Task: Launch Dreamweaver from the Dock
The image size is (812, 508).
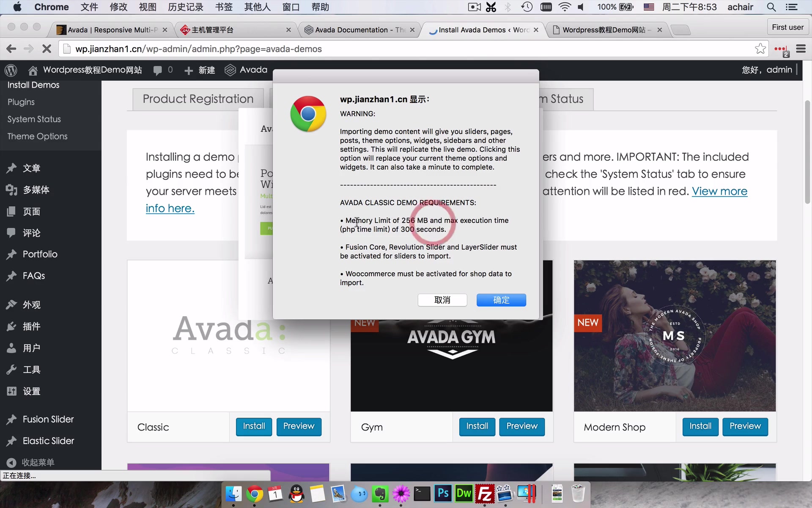Action: click(x=464, y=494)
